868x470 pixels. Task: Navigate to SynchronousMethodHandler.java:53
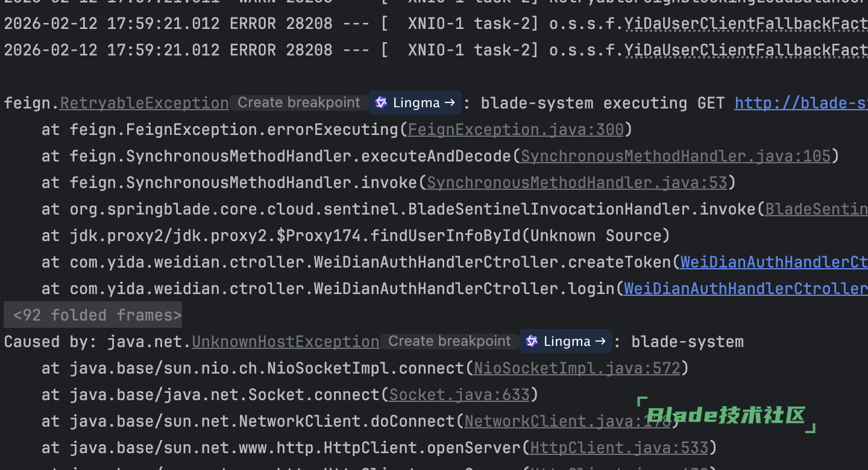coord(577,183)
